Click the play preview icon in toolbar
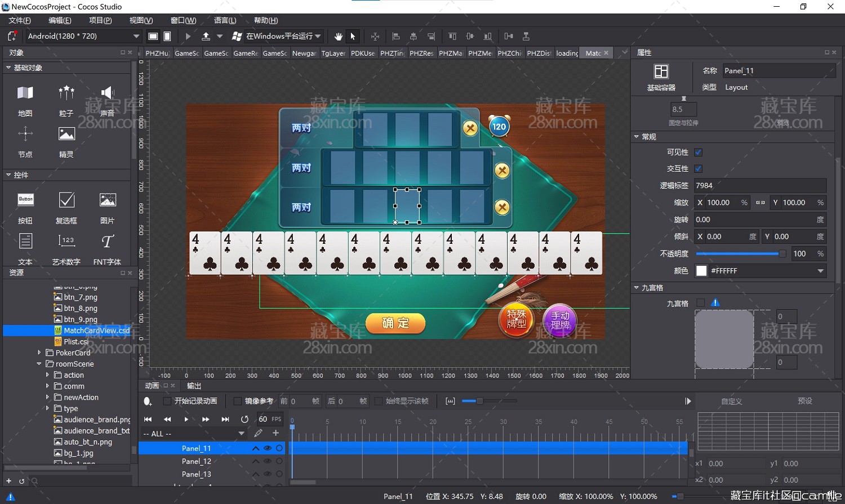Screen dimensions: 845x504 188,36
